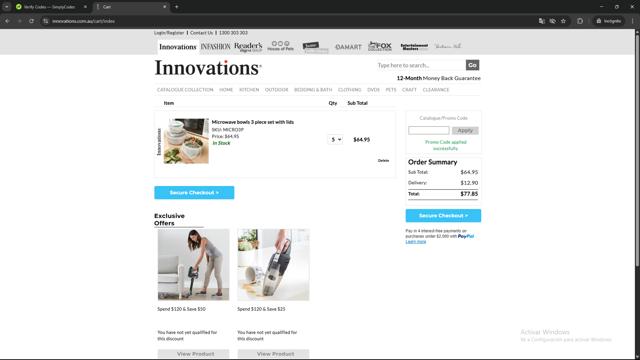
Task: Focus the Catalogue/Promo Code input field
Action: [429, 131]
